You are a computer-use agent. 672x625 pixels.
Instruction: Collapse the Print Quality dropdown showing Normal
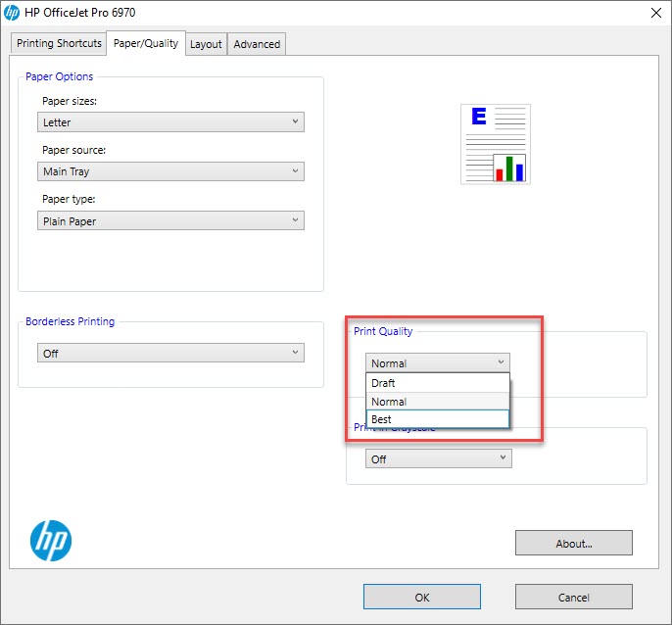(x=438, y=362)
